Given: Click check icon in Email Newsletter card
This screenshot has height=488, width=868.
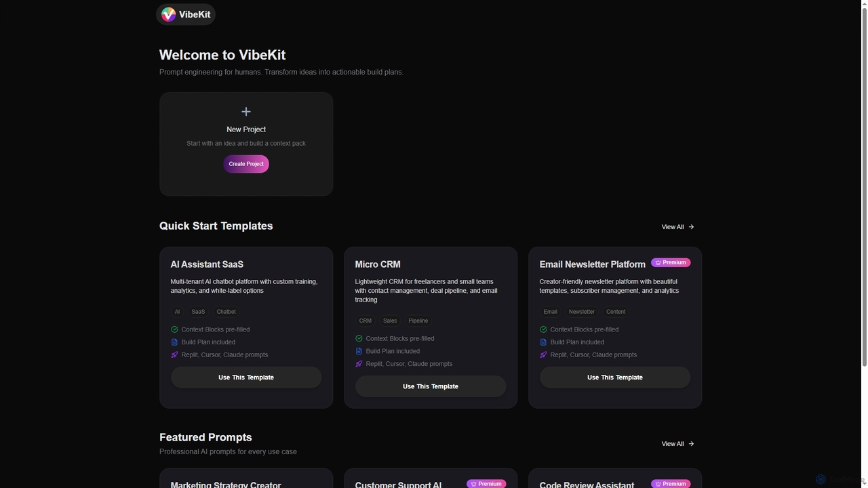Looking at the screenshot, I should [543, 329].
